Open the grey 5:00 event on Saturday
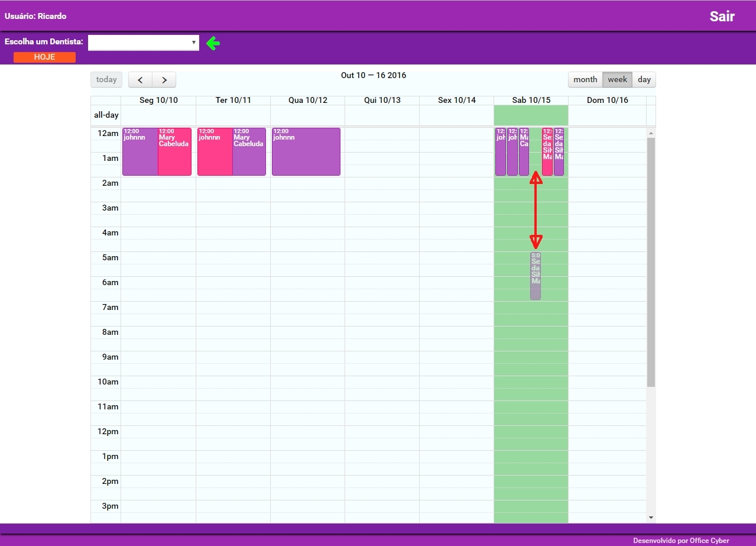Image resolution: width=756 pixels, height=546 pixels. [x=536, y=276]
